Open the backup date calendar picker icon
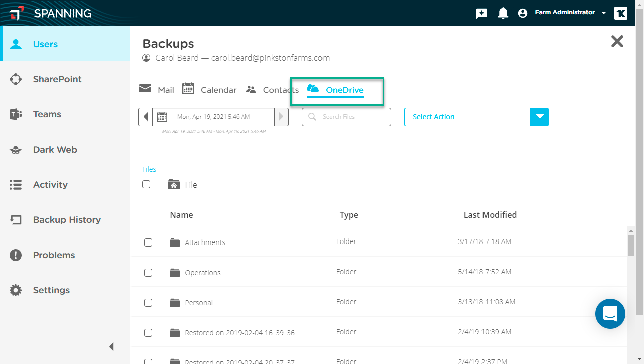 tap(162, 117)
